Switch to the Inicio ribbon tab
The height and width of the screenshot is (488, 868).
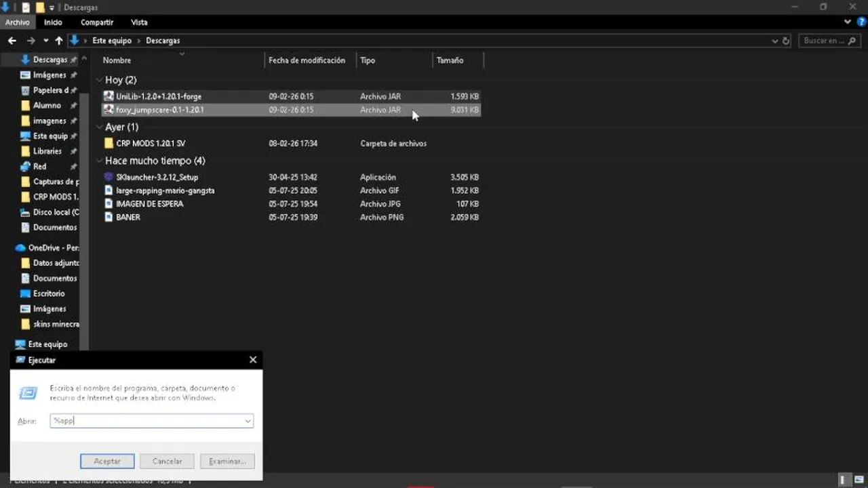tap(53, 22)
